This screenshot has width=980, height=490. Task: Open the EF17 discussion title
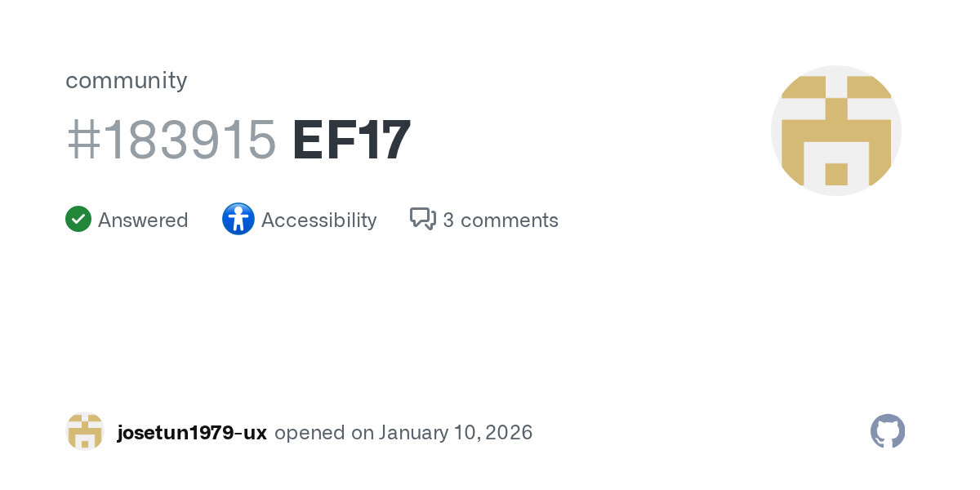pos(351,140)
